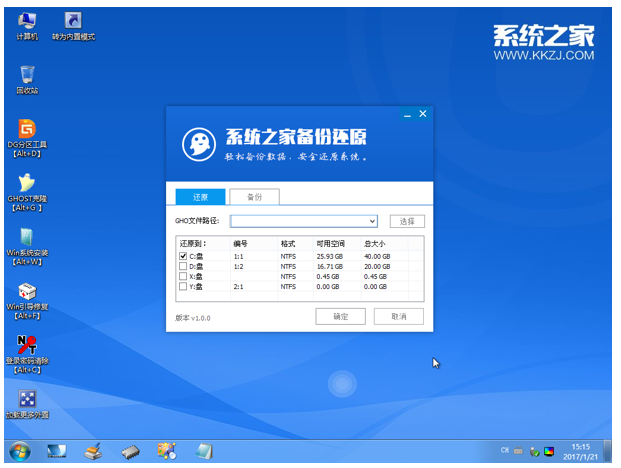The width and height of the screenshot is (621, 468).
Task: Click the 确定 confirm button
Action: (x=341, y=316)
